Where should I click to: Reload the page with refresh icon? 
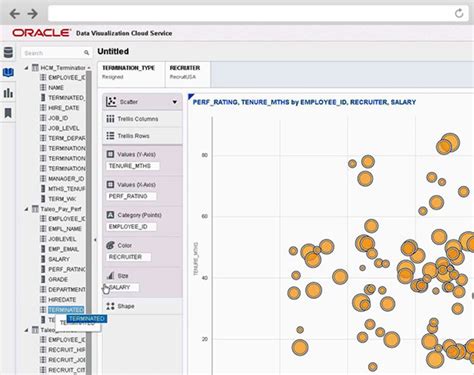point(459,13)
